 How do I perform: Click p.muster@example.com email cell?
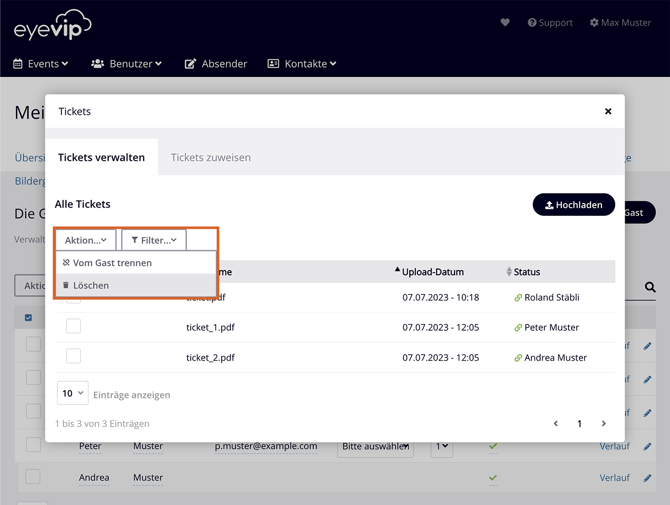[x=266, y=446]
